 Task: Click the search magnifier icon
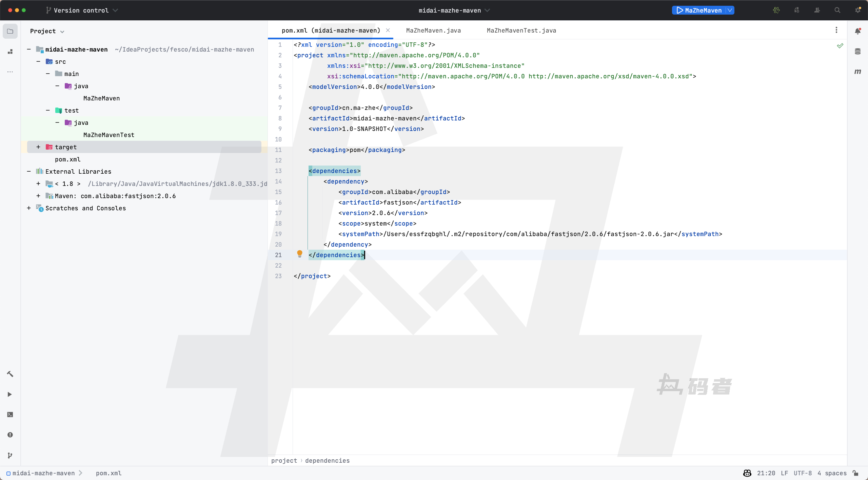[x=837, y=10]
